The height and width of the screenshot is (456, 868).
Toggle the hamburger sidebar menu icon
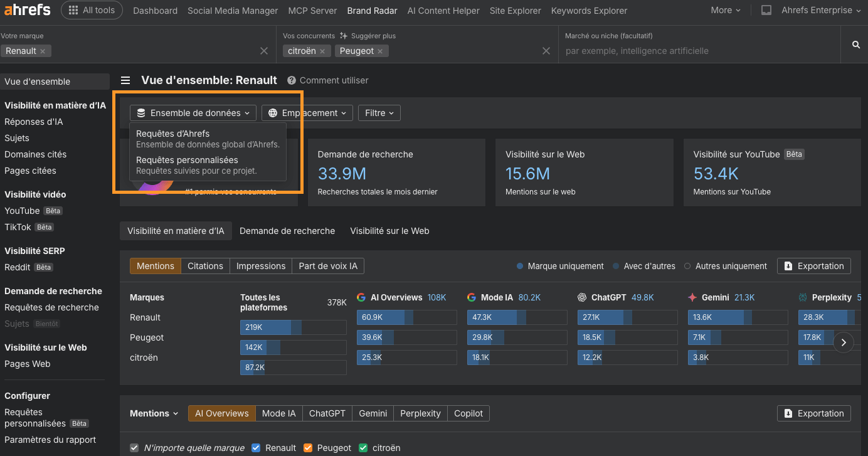pos(125,80)
